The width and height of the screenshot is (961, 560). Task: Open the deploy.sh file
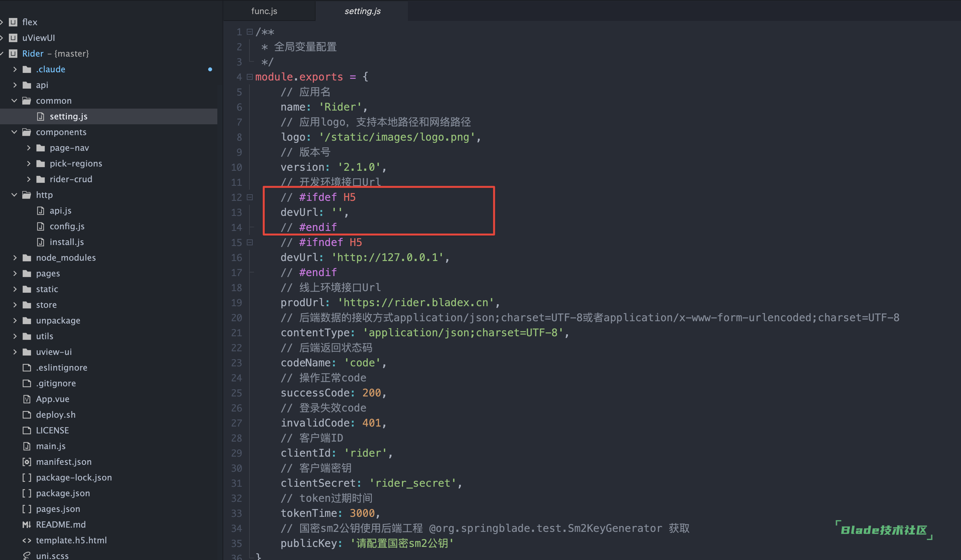(x=56, y=415)
